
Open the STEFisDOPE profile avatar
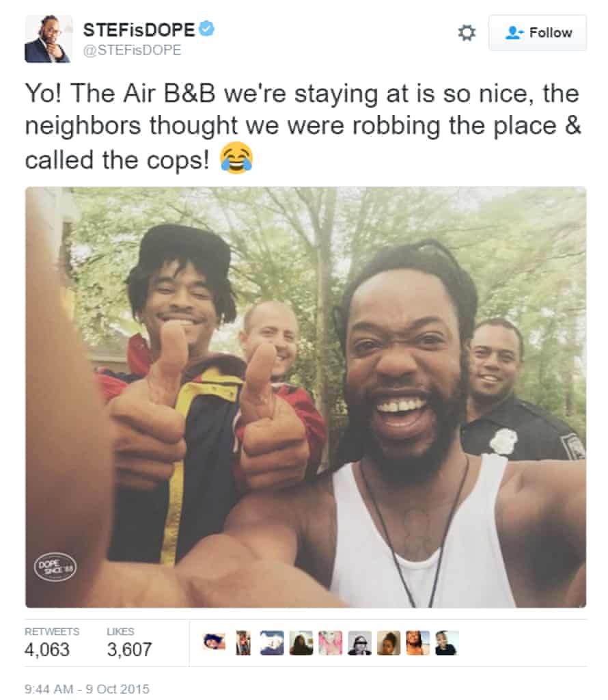(x=49, y=39)
